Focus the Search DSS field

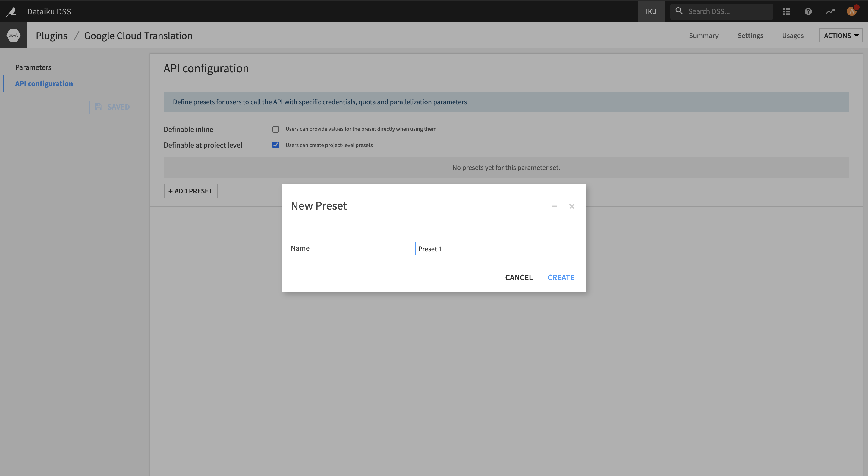[x=722, y=11]
